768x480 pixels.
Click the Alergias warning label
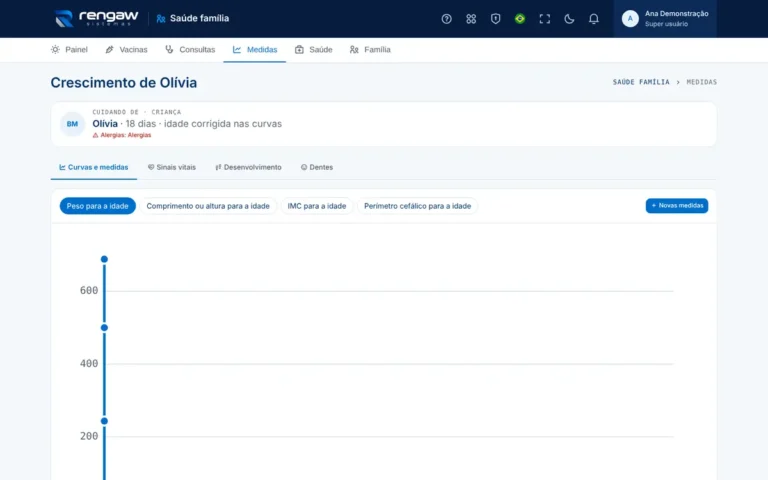pyautogui.click(x=122, y=135)
